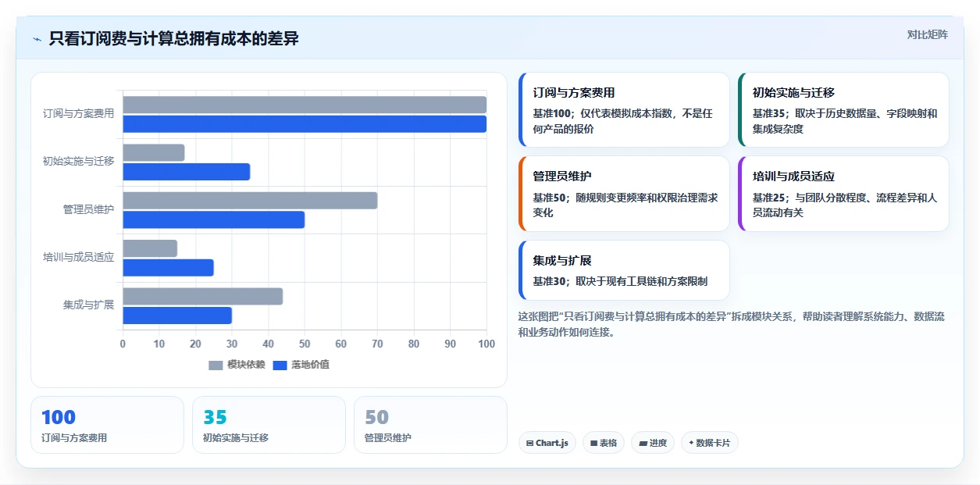The width and height of the screenshot is (980, 485).
Task: Click the gray 模块依赖 legend swatch
Action: pyautogui.click(x=216, y=365)
